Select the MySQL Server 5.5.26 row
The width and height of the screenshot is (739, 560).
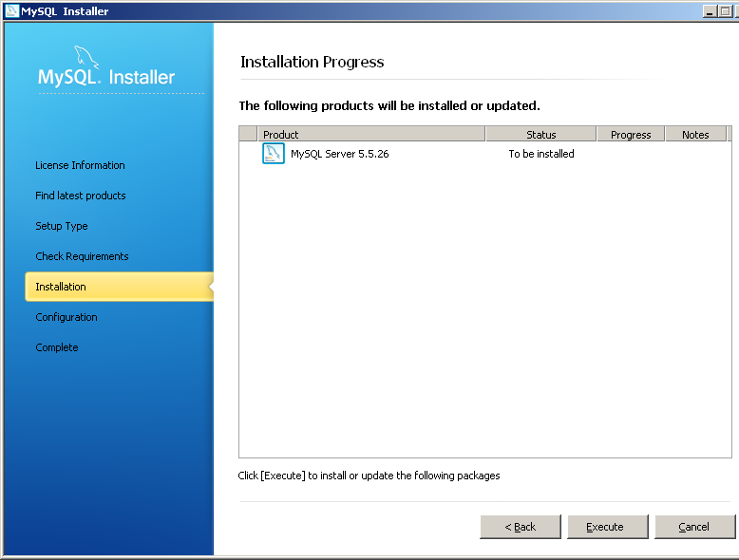485,154
